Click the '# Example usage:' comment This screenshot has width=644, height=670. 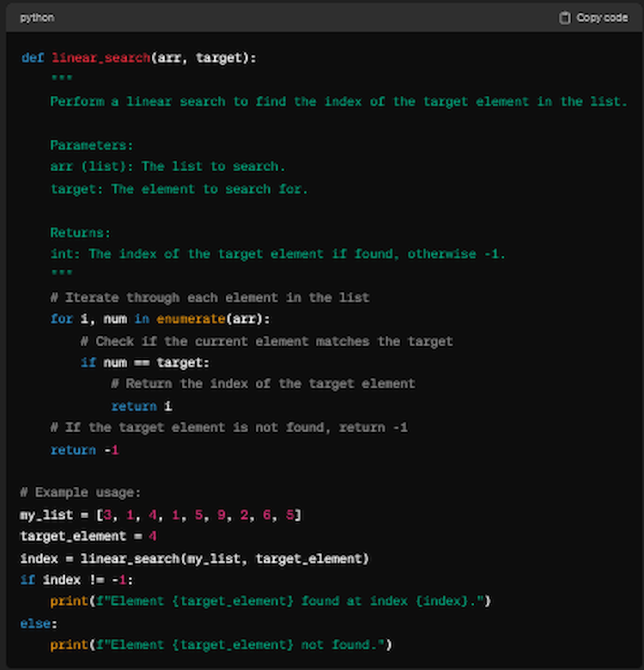[81, 493]
